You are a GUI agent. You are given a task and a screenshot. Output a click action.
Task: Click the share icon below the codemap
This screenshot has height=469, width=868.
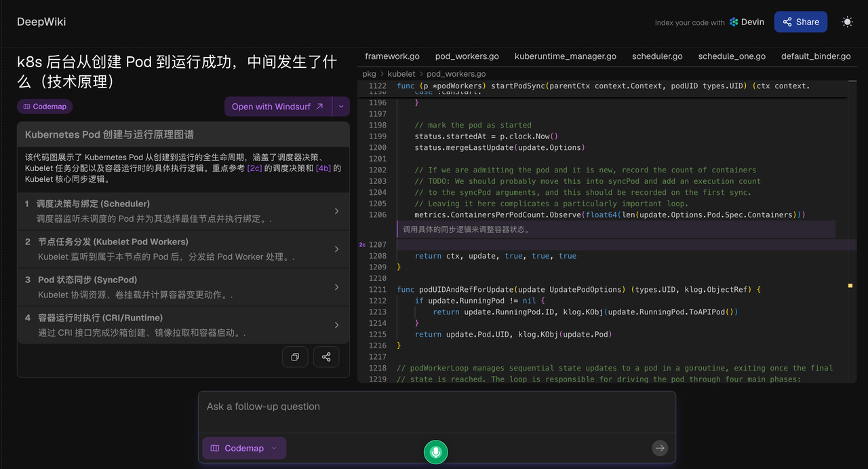pos(326,357)
